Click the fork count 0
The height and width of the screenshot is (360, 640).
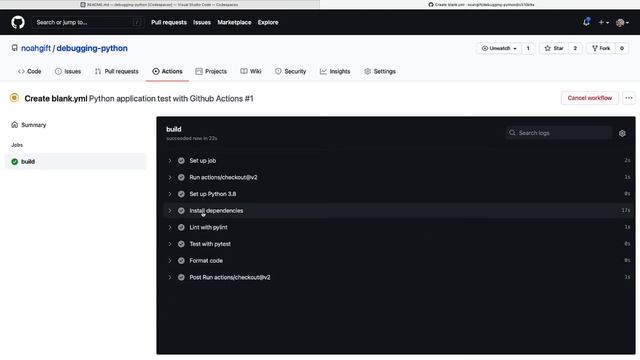tap(622, 48)
